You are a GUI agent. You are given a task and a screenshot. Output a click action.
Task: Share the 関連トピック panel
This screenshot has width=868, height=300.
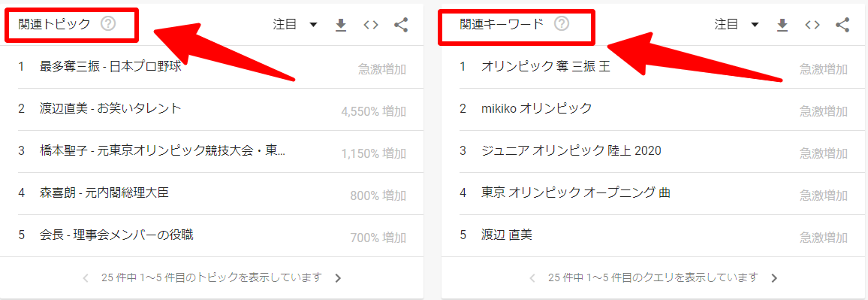point(402,24)
